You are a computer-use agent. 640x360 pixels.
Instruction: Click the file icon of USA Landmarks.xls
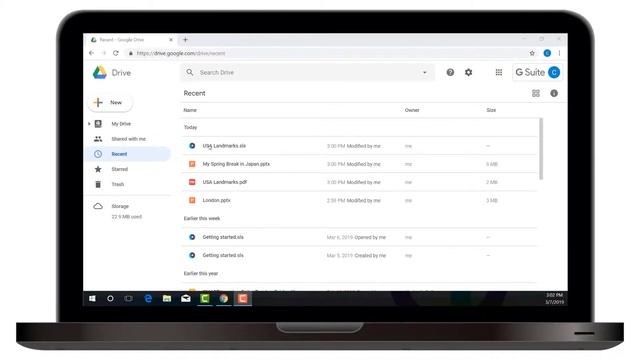tap(192, 146)
